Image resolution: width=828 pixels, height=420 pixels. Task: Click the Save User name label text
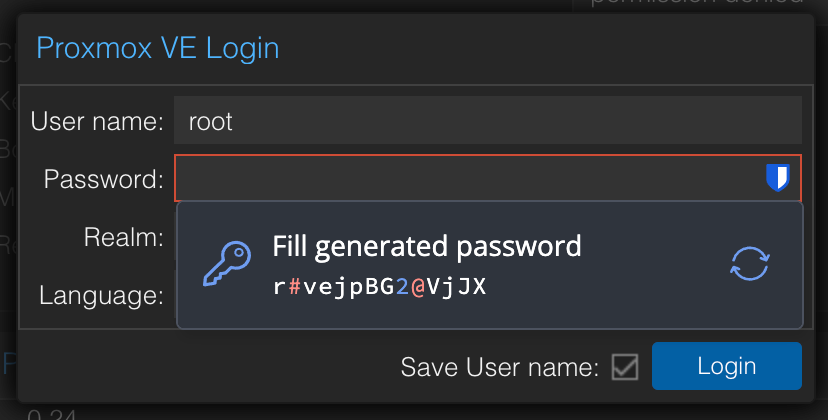(500, 367)
